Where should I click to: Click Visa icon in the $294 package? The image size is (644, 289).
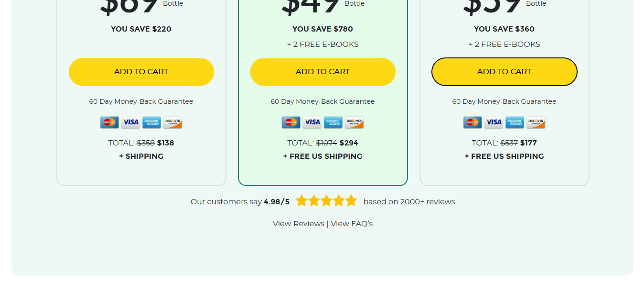pos(312,122)
